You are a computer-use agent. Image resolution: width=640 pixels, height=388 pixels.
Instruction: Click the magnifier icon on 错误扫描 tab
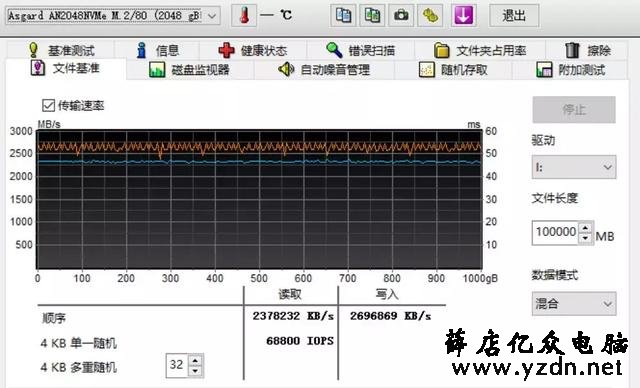[334, 50]
